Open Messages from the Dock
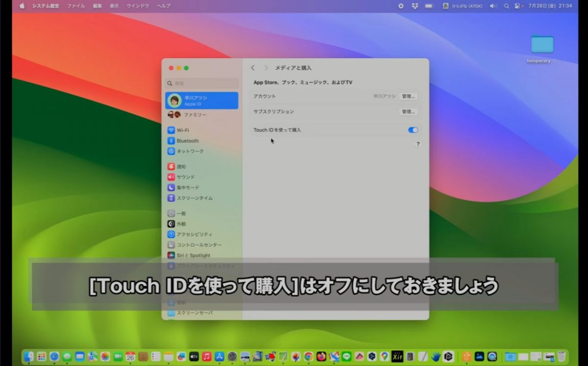Image resolution: width=588 pixels, height=366 pixels. 67,357
